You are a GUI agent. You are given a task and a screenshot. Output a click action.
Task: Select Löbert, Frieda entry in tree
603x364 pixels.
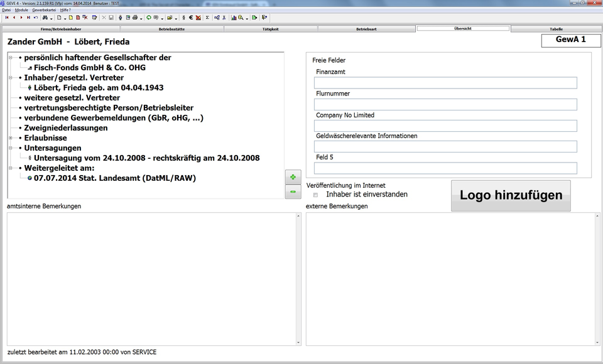coord(98,88)
